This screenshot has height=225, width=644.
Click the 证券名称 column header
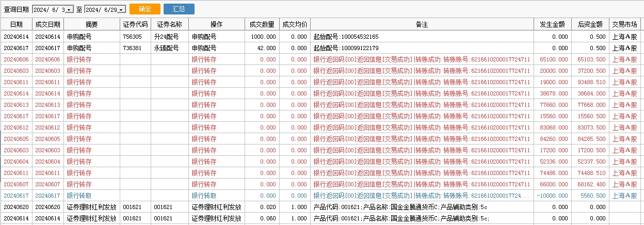tap(170, 25)
